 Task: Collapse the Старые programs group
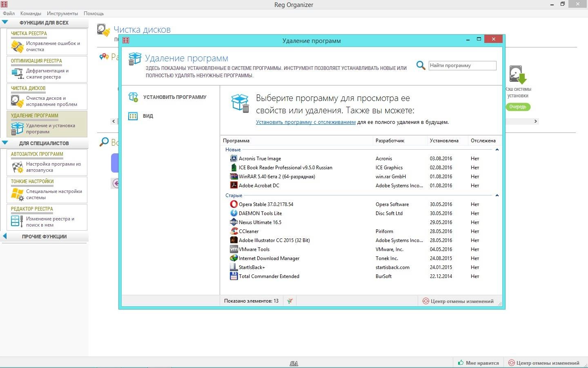[497, 195]
